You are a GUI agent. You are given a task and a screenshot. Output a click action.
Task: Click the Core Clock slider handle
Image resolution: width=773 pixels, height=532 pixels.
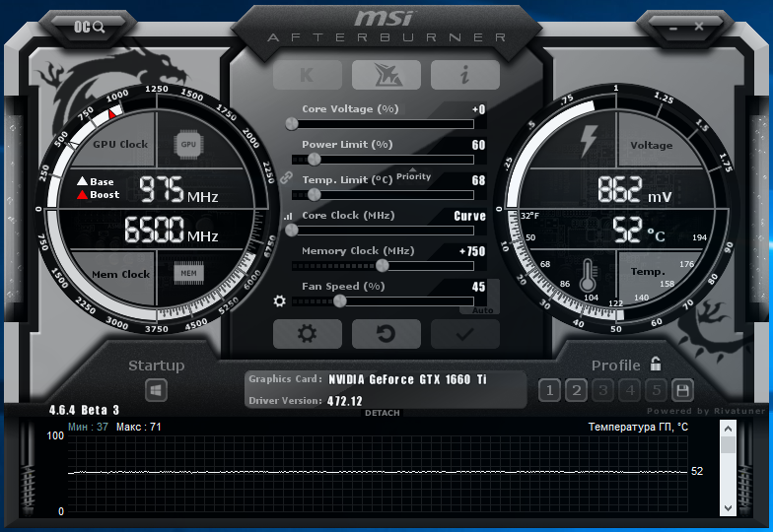[x=292, y=231]
